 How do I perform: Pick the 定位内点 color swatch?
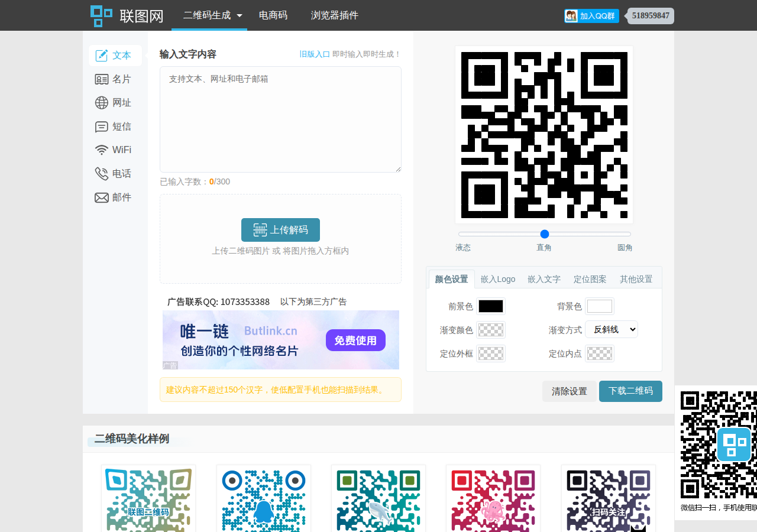(x=600, y=353)
